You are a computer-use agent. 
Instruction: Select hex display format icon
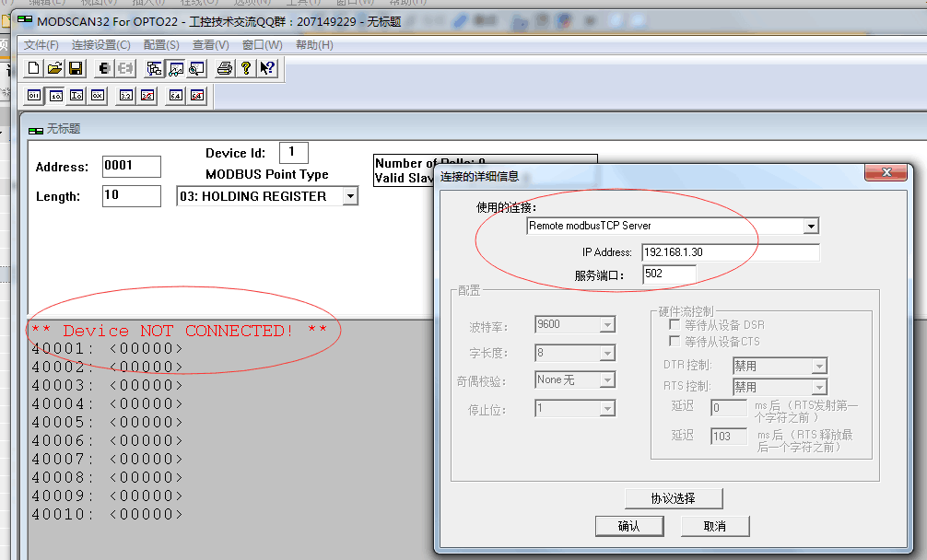pyautogui.click(x=98, y=95)
